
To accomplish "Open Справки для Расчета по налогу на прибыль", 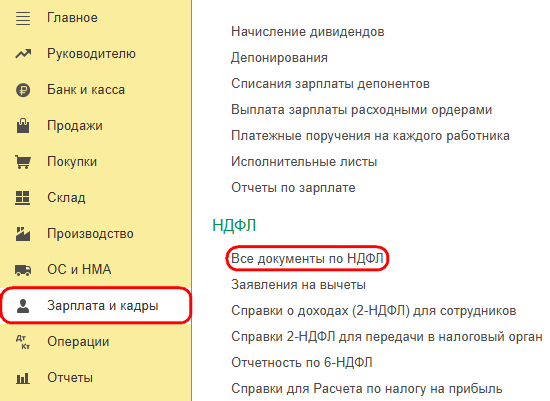I will coord(367,389).
